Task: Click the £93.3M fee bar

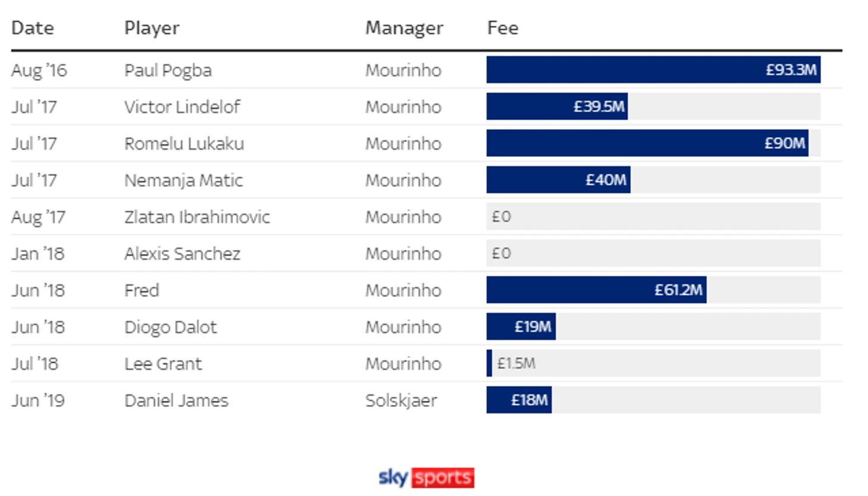Action: pyautogui.click(x=653, y=70)
